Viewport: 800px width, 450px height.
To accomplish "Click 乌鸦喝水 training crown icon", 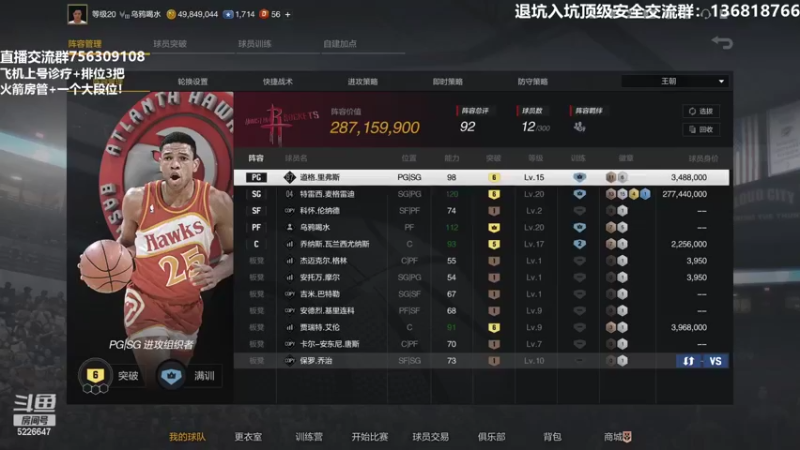I will (579, 228).
